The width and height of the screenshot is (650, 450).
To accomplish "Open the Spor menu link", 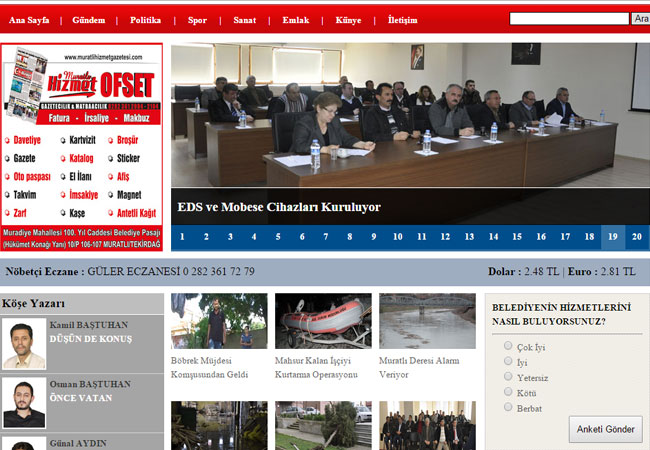I will coord(197,20).
